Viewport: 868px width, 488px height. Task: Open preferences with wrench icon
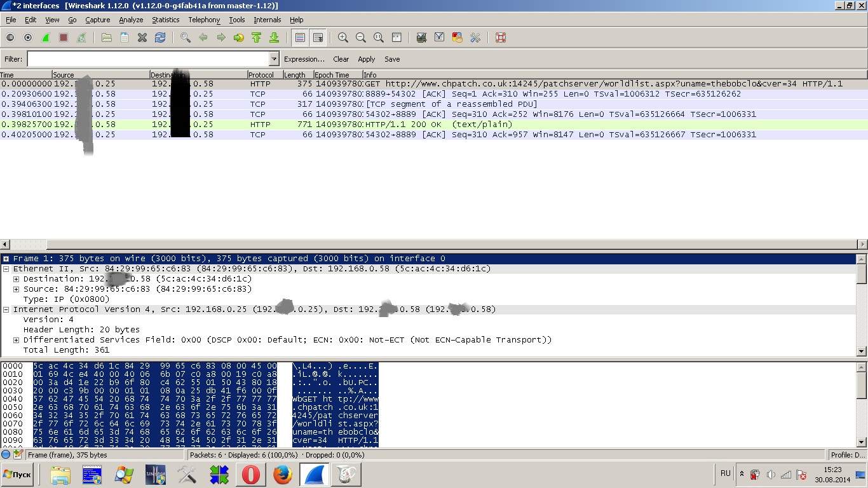[475, 38]
